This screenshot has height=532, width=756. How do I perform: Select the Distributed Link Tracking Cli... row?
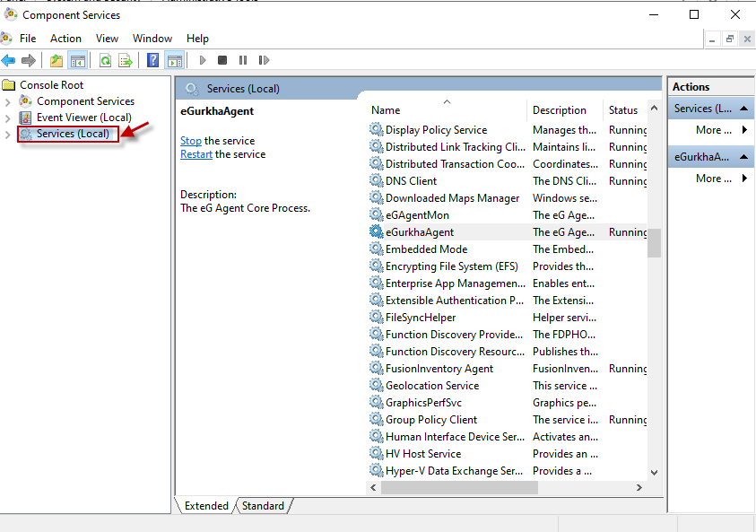click(x=508, y=146)
